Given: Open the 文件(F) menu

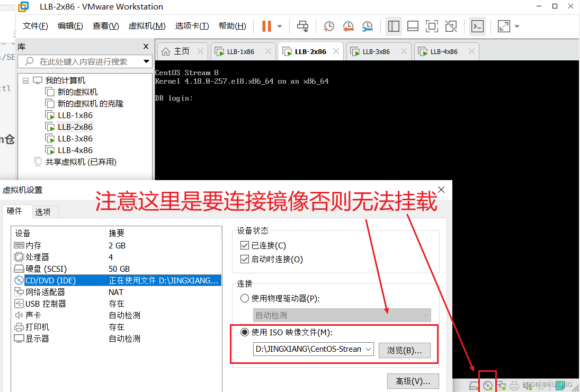Looking at the screenshot, I should tap(35, 26).
